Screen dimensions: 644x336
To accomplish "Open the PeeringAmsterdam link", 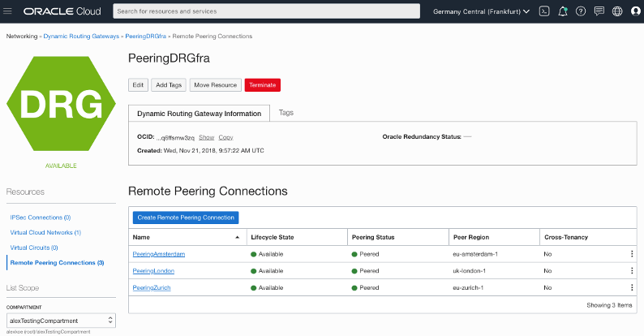I will pyautogui.click(x=158, y=254).
